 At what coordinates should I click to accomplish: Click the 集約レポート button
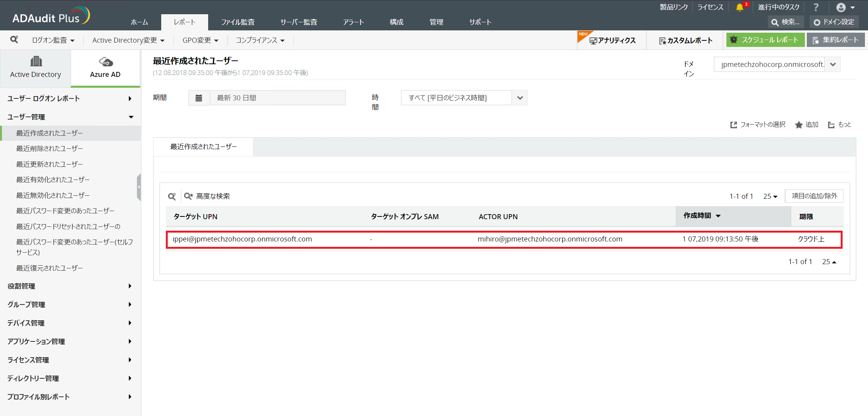(x=836, y=40)
